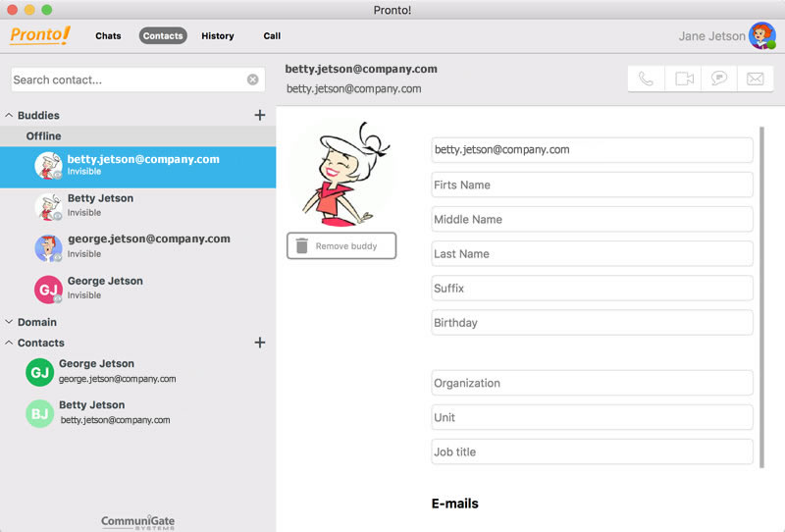The height and width of the screenshot is (532, 785).
Task: Click the Firts Name field
Action: (592, 185)
